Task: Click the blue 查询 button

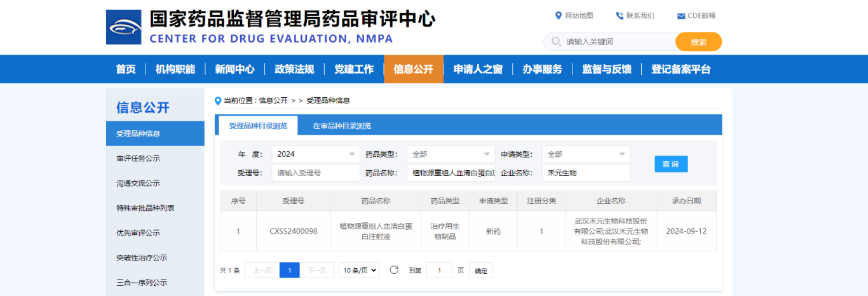Action: [x=670, y=164]
